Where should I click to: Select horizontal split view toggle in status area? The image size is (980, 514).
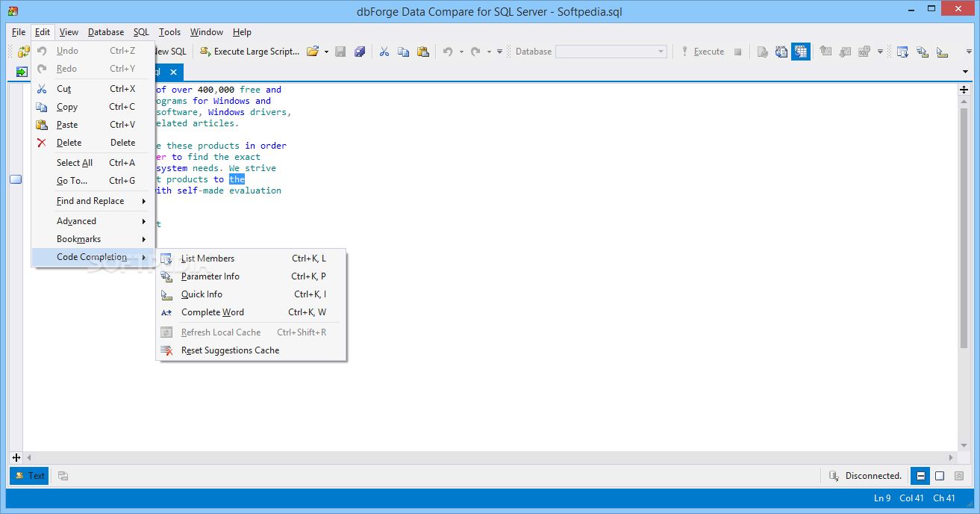[x=921, y=476]
